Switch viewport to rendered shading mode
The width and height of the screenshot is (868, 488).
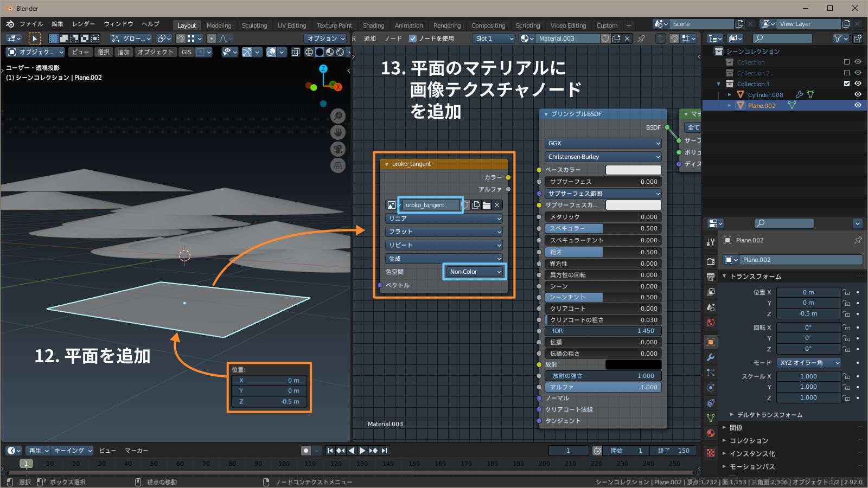pyautogui.click(x=340, y=52)
